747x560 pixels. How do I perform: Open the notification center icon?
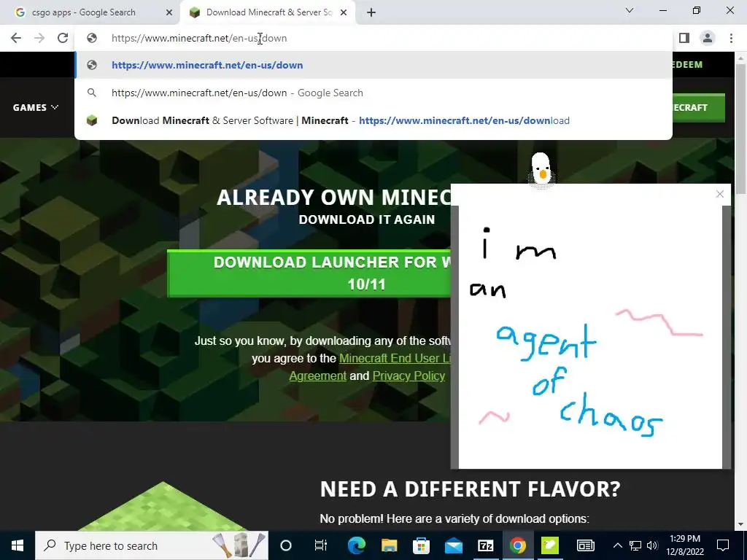coord(723,545)
